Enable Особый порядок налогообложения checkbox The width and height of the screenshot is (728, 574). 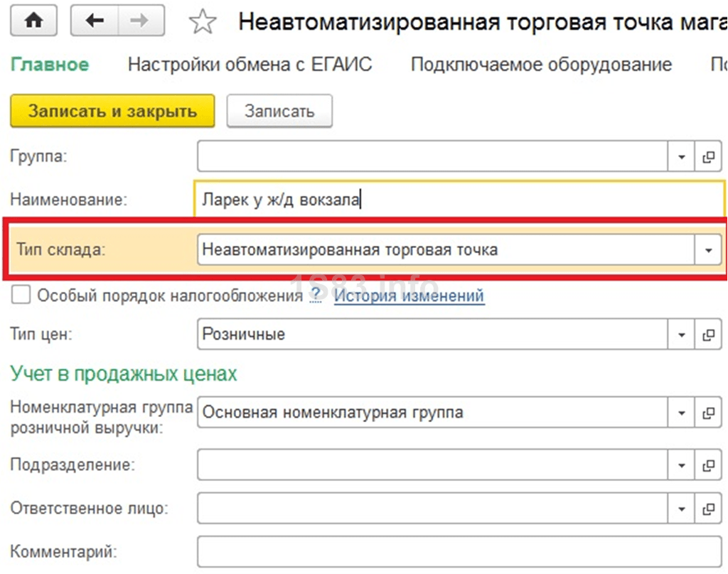pos(21,296)
